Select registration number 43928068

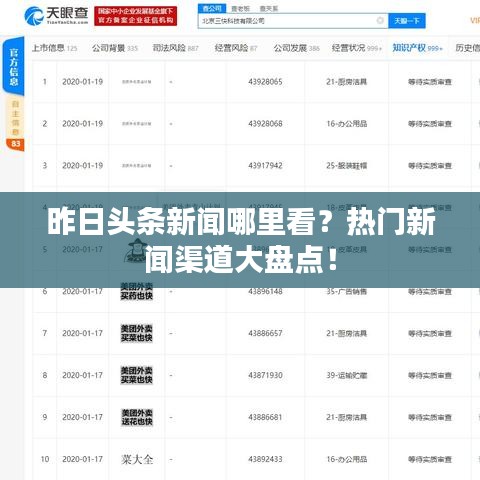tap(265, 124)
